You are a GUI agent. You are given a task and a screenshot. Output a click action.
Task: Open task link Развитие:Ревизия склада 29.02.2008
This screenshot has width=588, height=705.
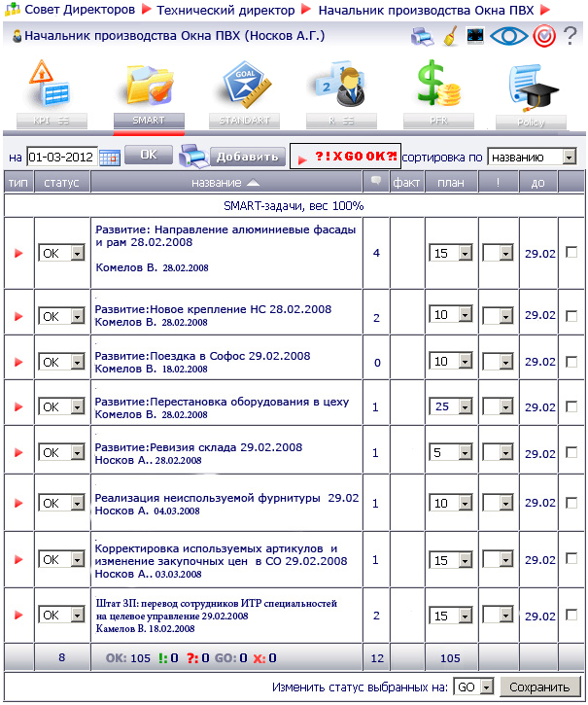tap(198, 447)
